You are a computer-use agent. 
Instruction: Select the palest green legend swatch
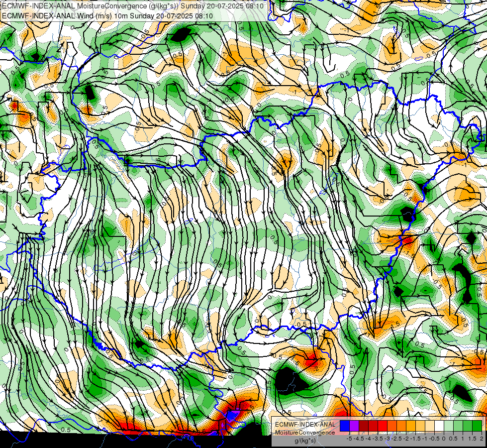pos(449,426)
